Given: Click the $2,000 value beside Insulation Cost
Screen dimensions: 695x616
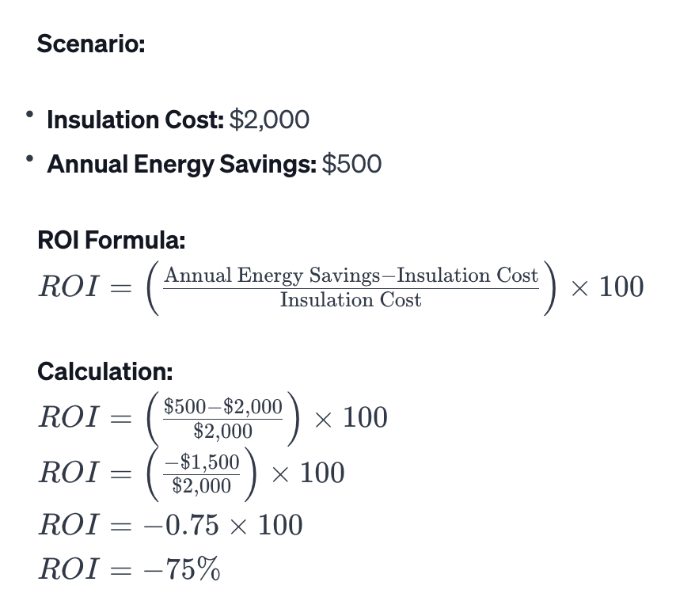Looking at the screenshot, I should click(x=269, y=120).
